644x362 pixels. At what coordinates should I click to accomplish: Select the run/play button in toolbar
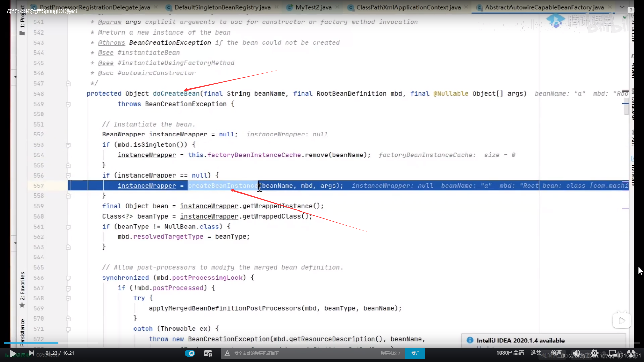[x=12, y=353]
